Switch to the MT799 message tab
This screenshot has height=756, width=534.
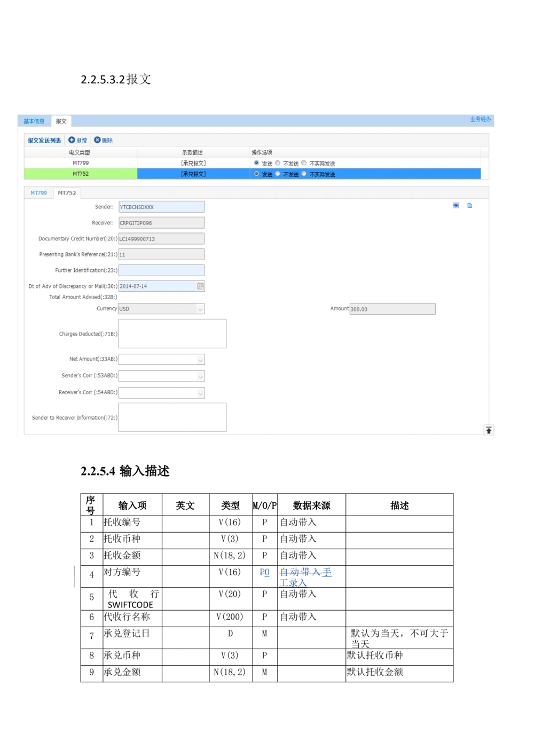[38, 193]
